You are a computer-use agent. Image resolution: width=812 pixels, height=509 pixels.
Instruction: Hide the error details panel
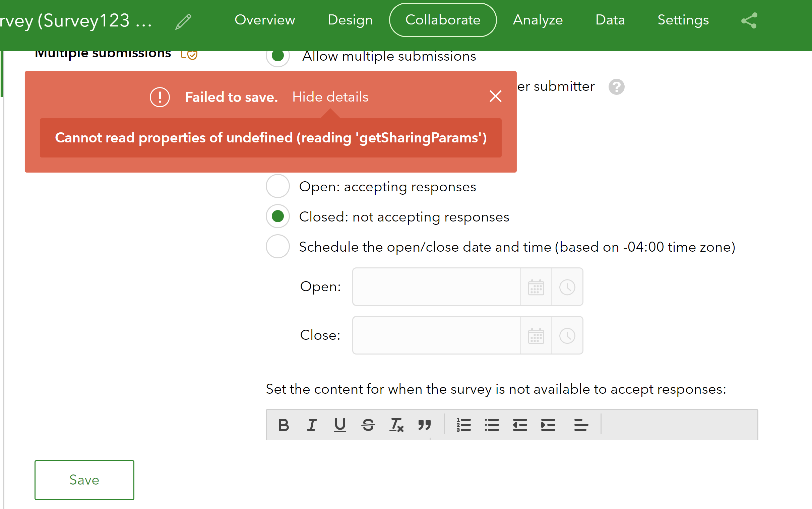[330, 97]
